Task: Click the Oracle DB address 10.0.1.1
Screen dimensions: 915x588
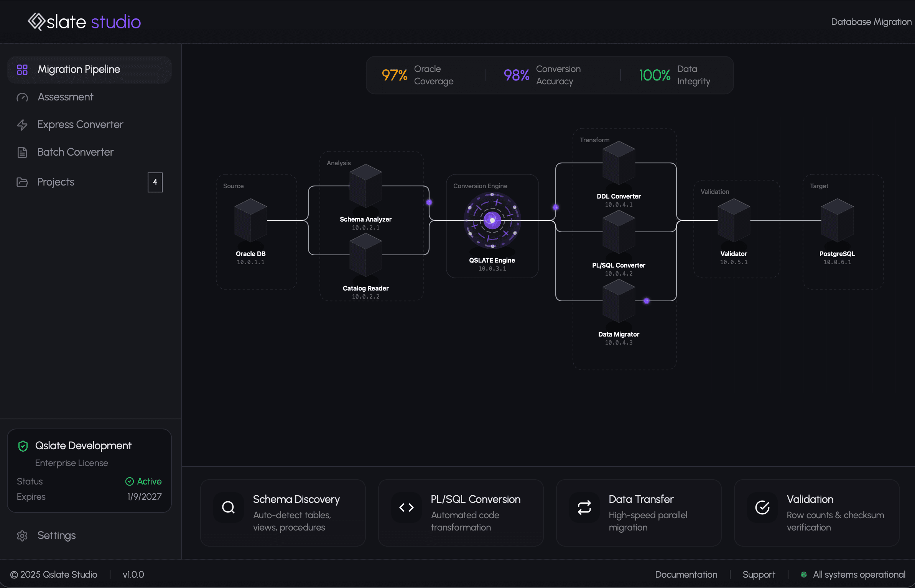Action: coord(250,262)
